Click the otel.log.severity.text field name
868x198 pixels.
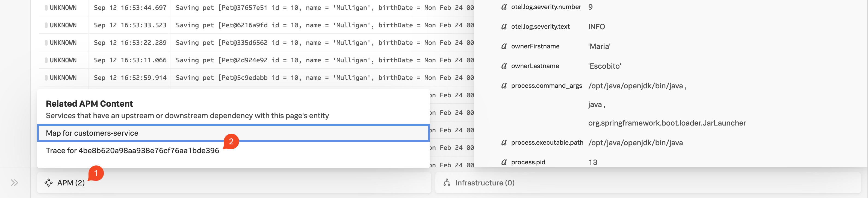[x=540, y=26]
